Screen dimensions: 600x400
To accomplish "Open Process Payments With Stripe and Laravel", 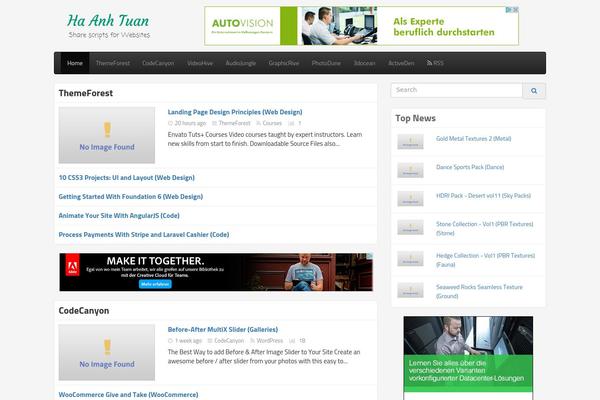I will click(144, 235).
